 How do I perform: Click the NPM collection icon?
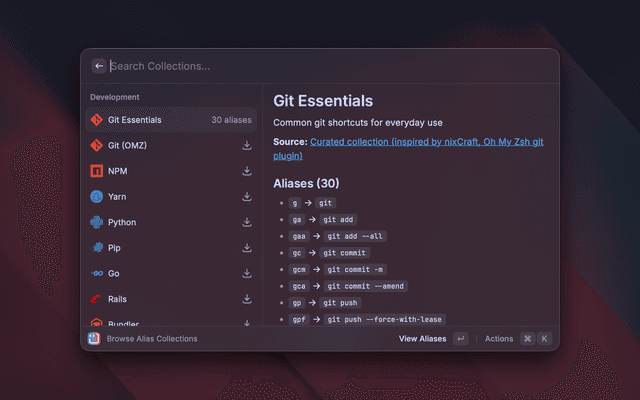(97, 171)
